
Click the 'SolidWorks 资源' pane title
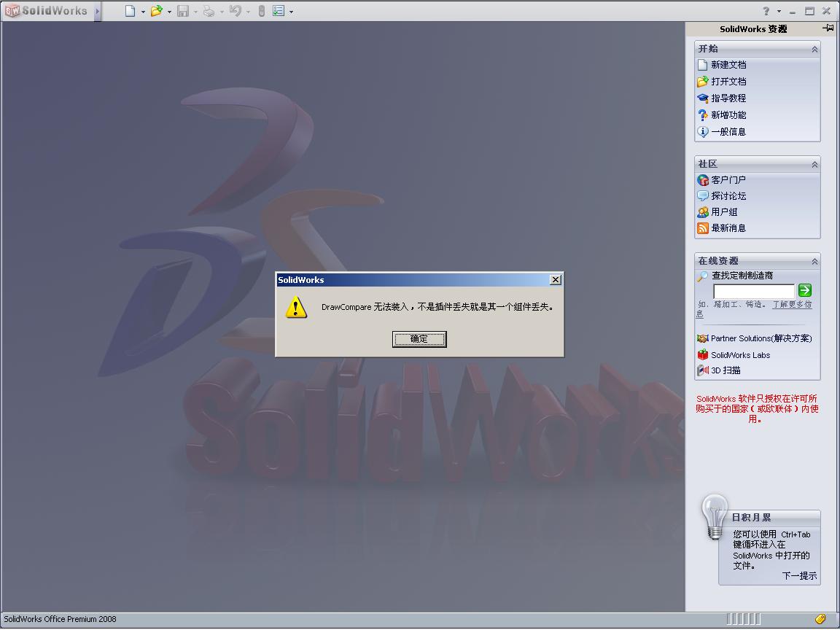click(753, 29)
